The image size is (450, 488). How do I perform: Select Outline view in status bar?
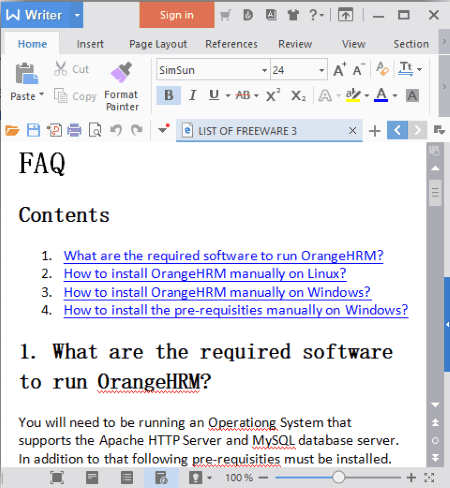(x=127, y=477)
